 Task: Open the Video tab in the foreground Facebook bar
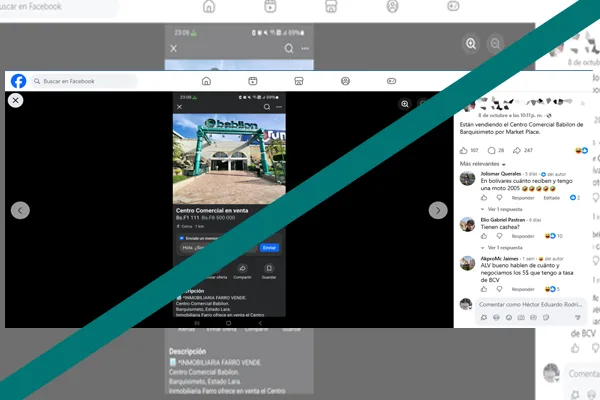(253, 81)
